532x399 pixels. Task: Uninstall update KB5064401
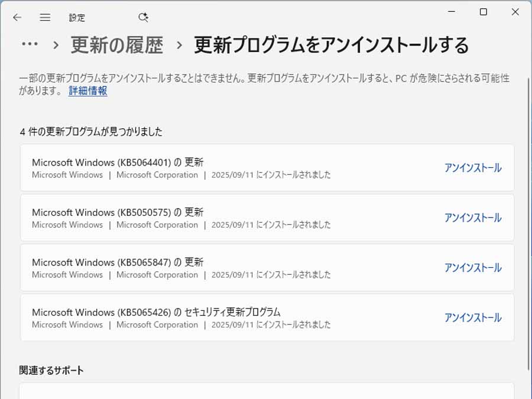click(x=473, y=168)
